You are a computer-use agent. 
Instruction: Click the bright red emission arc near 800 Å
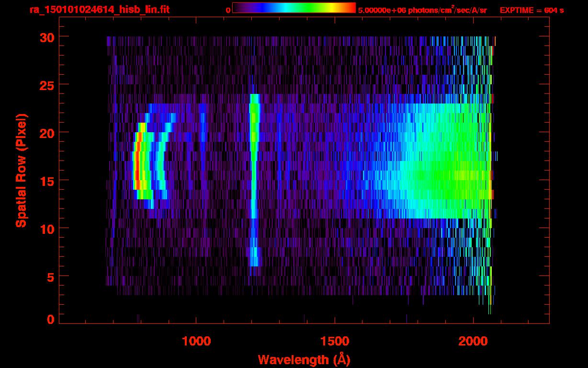136,163
